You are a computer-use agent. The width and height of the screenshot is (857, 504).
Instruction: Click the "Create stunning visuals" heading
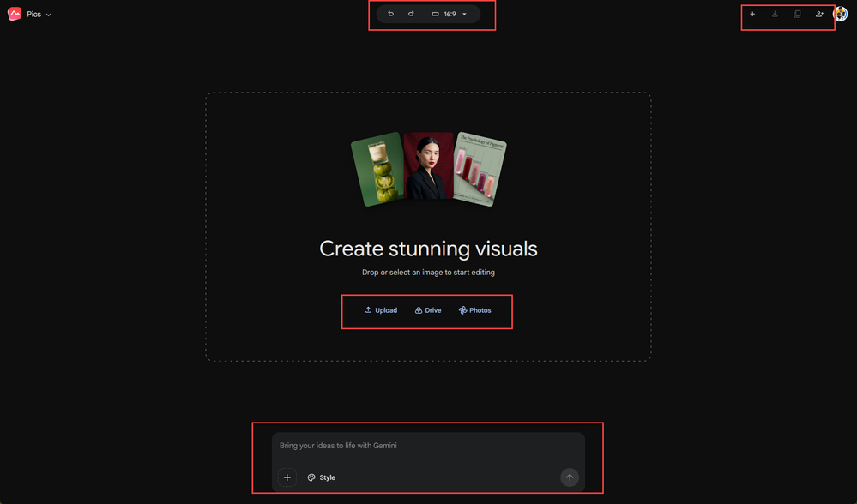point(429,249)
